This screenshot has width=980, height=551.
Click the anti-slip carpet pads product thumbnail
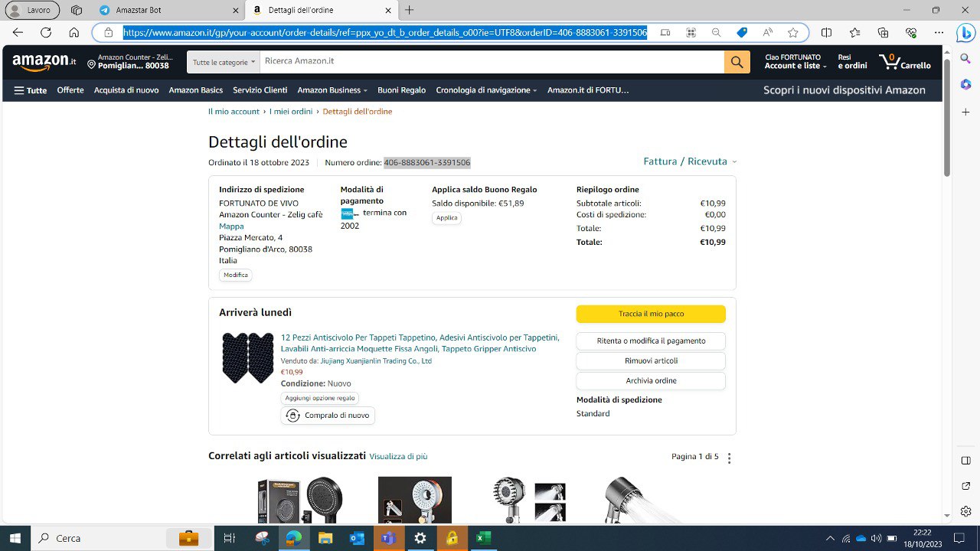pos(247,357)
